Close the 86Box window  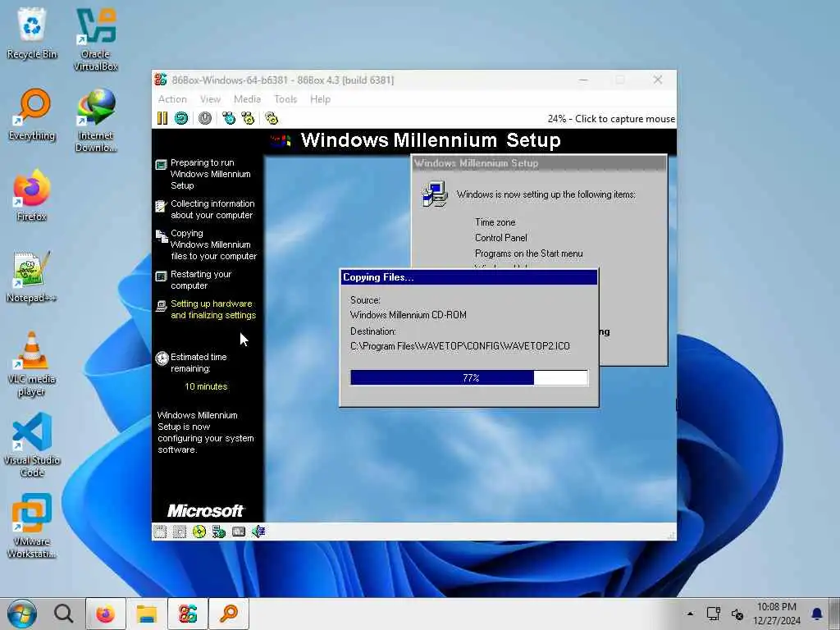[x=658, y=80]
